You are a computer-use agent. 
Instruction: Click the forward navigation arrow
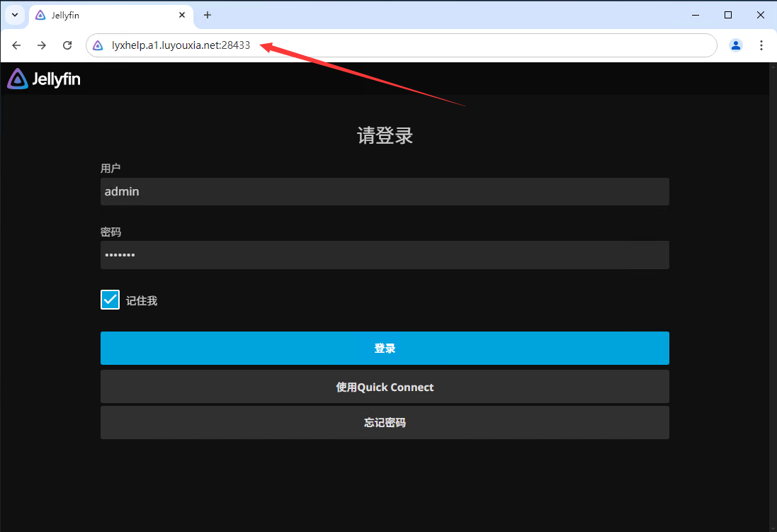(x=41, y=45)
